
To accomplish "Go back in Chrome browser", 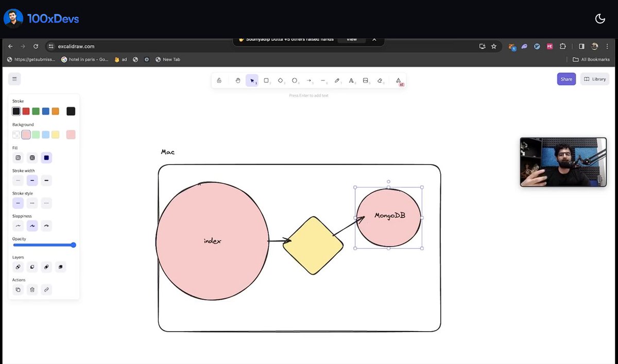I will click(x=10, y=46).
